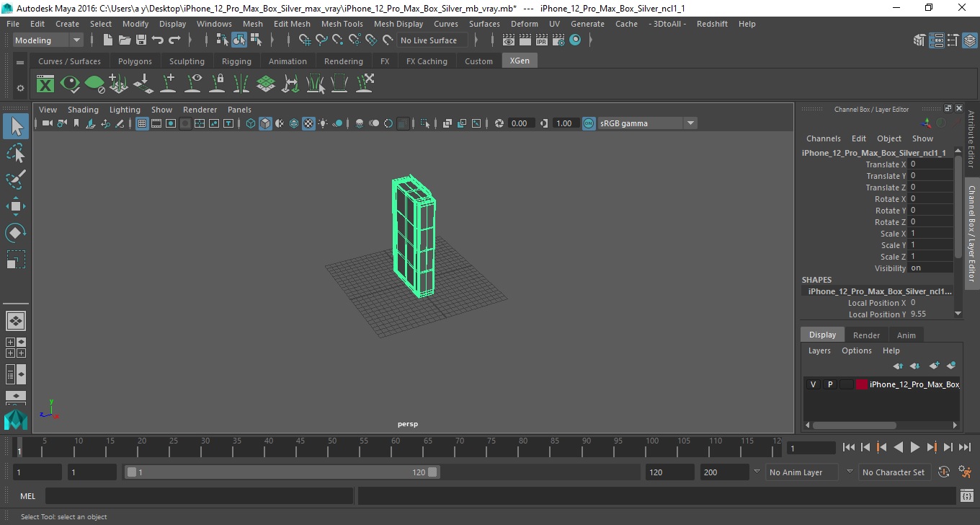The image size is (980, 525).
Task: Open the Channels menu in Channel Box
Action: click(823, 138)
